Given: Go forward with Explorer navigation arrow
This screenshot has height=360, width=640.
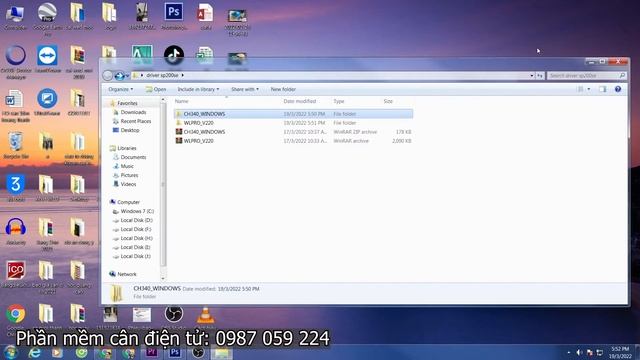Looking at the screenshot, I should click(120, 76).
